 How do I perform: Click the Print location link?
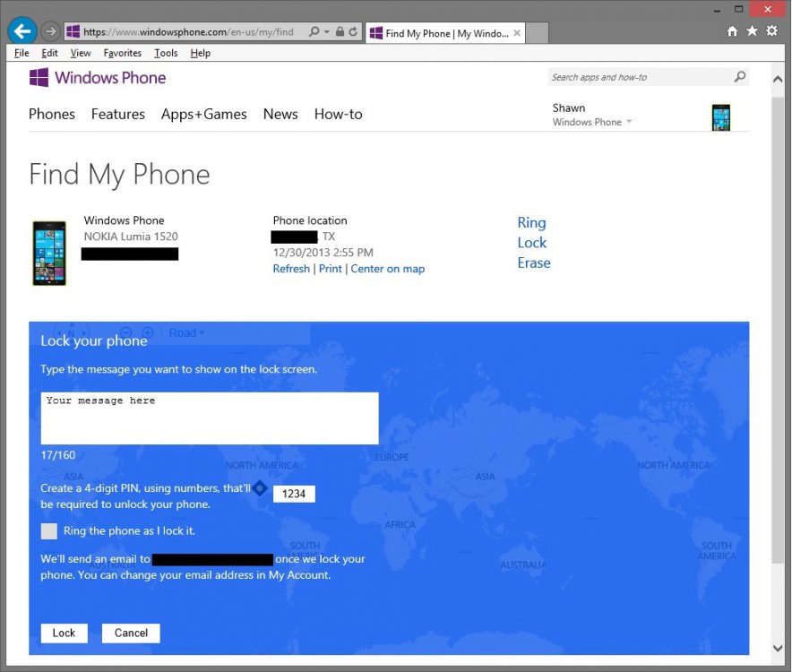click(331, 269)
